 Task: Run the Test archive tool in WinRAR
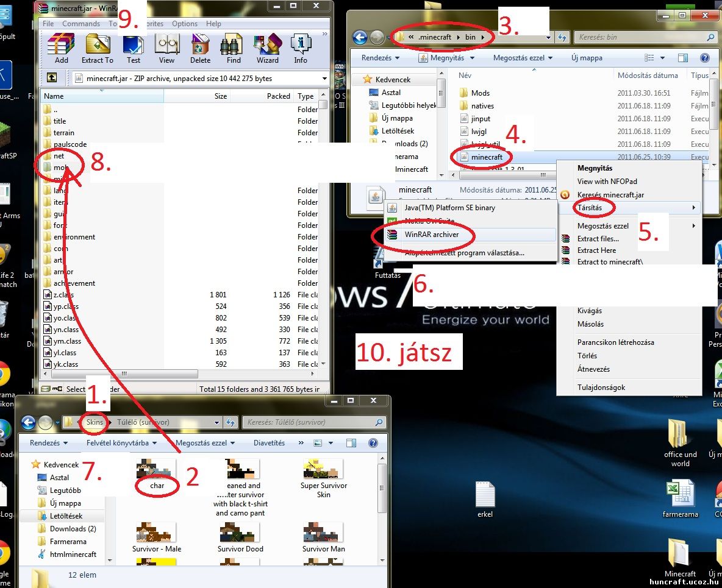click(133, 49)
